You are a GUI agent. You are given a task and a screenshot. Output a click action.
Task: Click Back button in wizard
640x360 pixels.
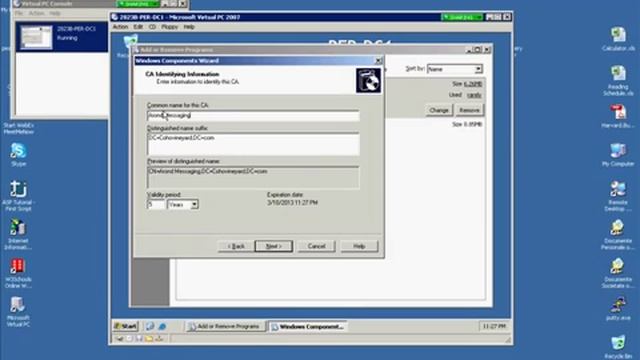pos(236,246)
